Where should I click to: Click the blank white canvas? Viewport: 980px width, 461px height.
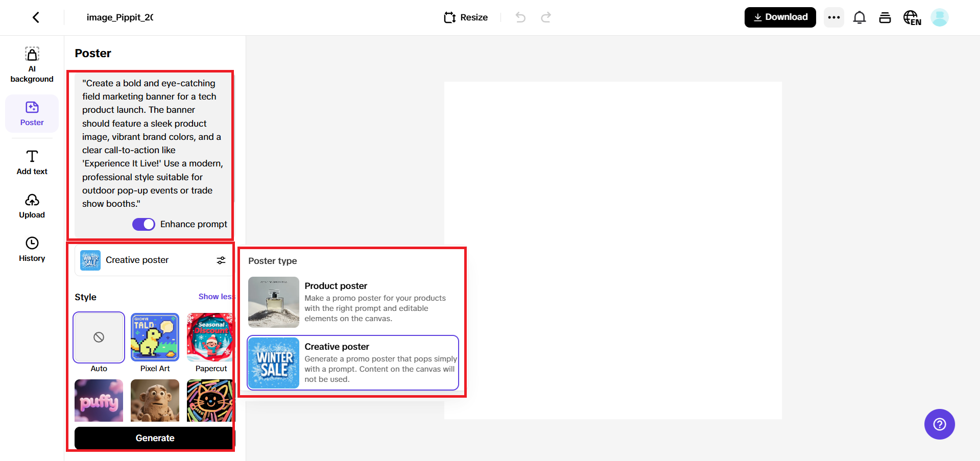(x=613, y=250)
